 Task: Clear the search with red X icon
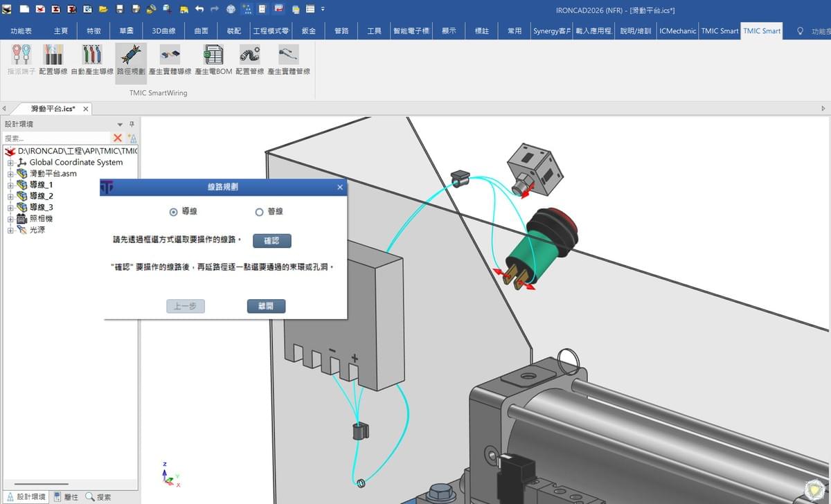[x=118, y=138]
